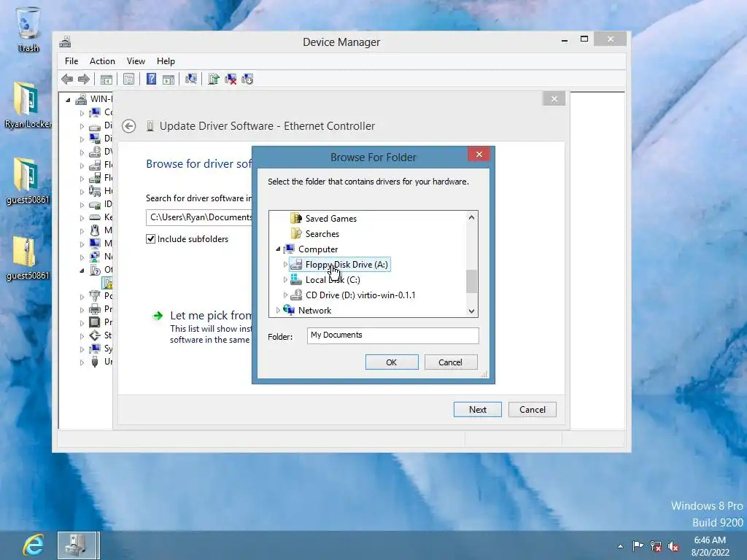This screenshot has height=560, width=747.
Task: Select the Other devices question-mark icon
Action: point(95,270)
